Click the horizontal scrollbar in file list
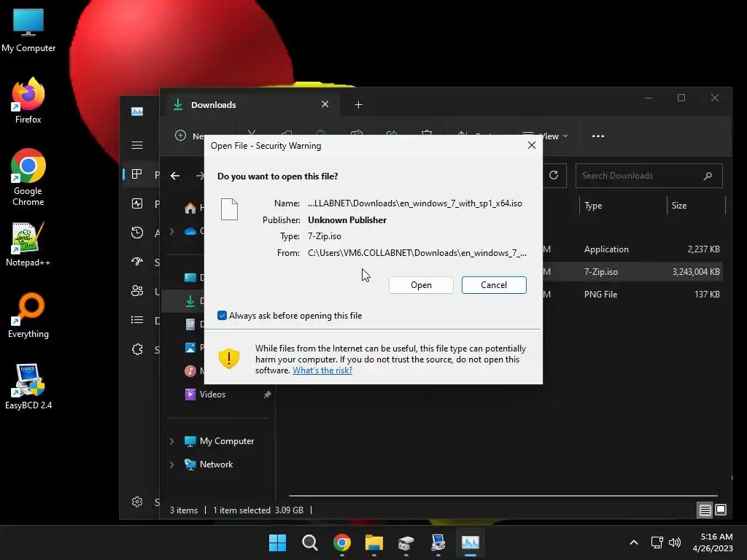The image size is (747, 560). pyautogui.click(x=503, y=496)
